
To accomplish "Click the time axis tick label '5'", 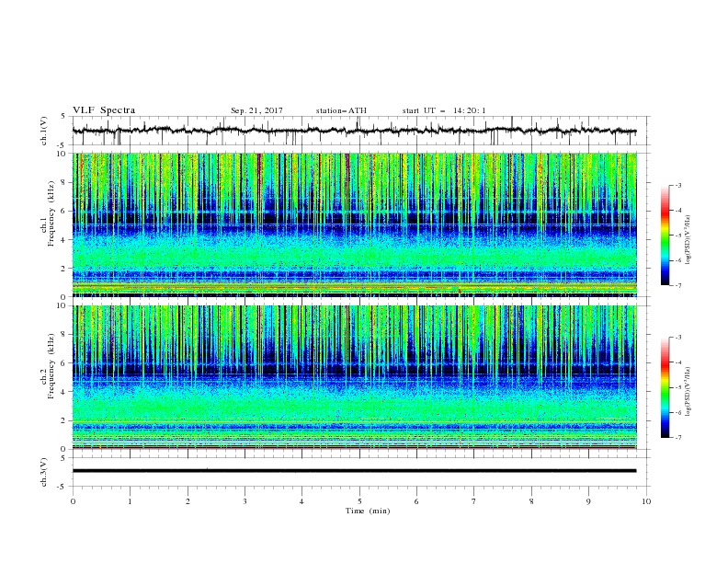I will (359, 501).
